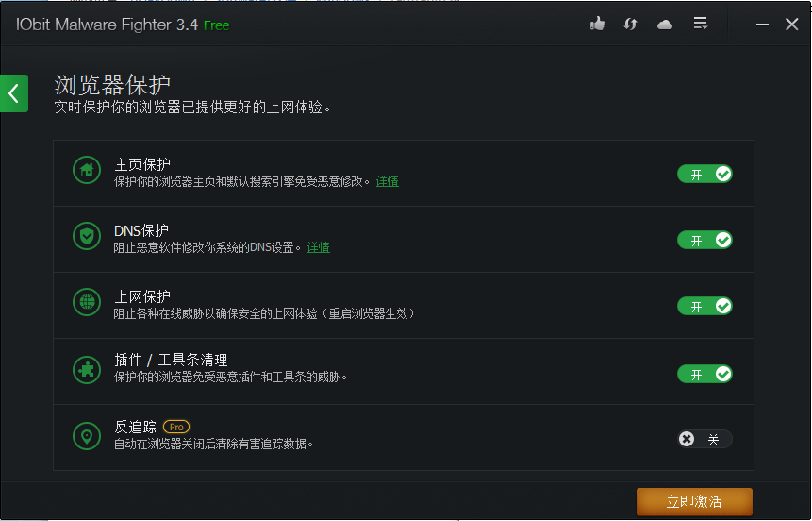Click the Pro badge next to 反追踪
812x521 pixels.
pyautogui.click(x=176, y=428)
